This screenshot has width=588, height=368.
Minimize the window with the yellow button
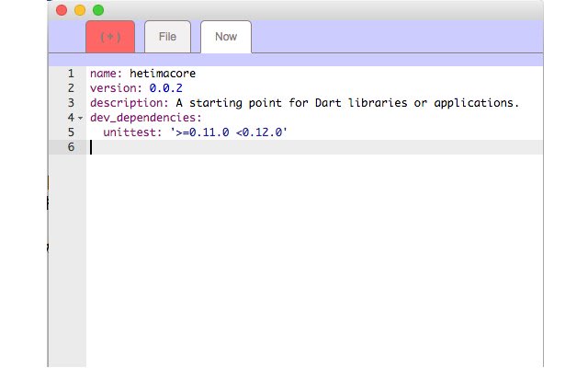80,10
